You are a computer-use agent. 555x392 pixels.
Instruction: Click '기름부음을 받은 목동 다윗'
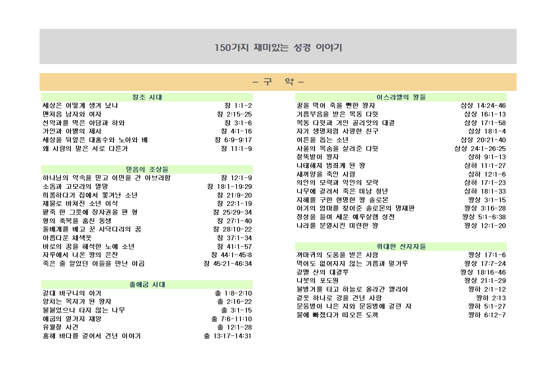click(337, 114)
